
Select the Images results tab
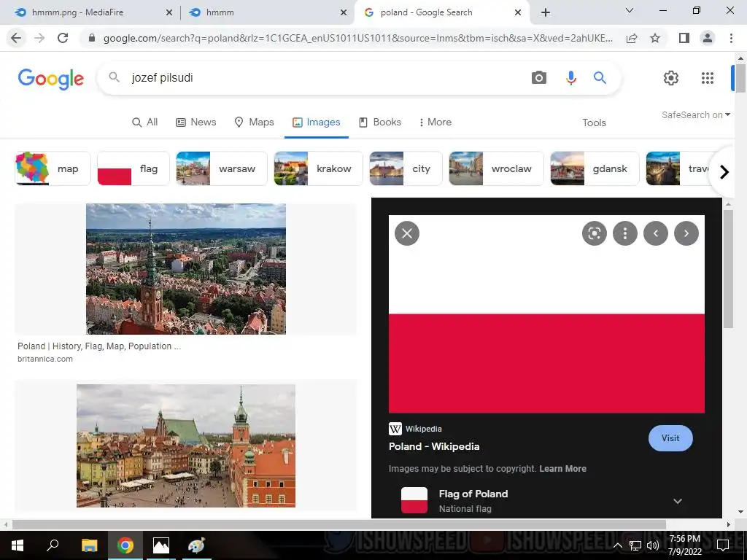coord(316,122)
